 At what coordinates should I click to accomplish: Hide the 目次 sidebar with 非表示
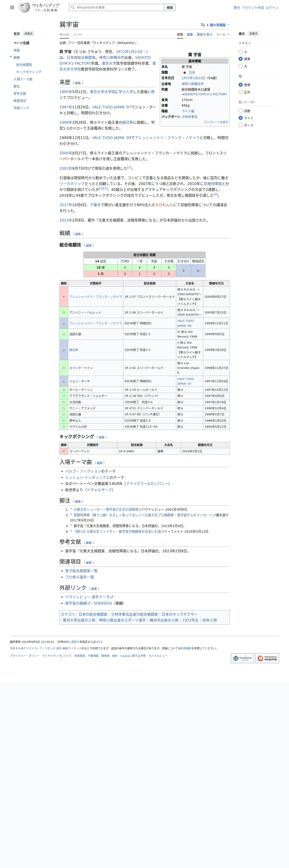coord(28,34)
